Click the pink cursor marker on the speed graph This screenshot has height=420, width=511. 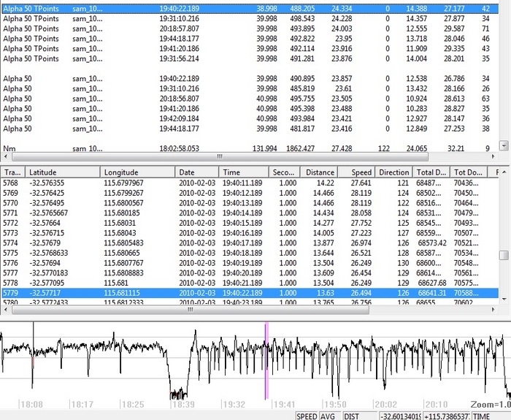point(266,361)
